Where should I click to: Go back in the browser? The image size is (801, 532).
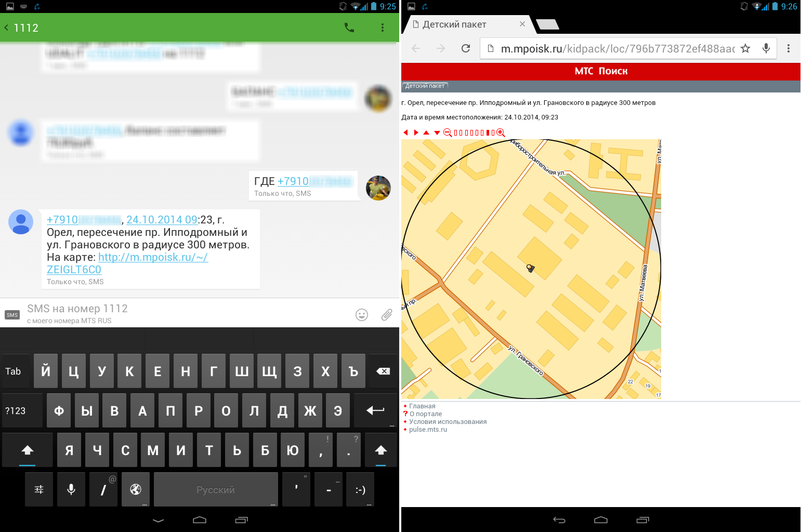(x=416, y=48)
